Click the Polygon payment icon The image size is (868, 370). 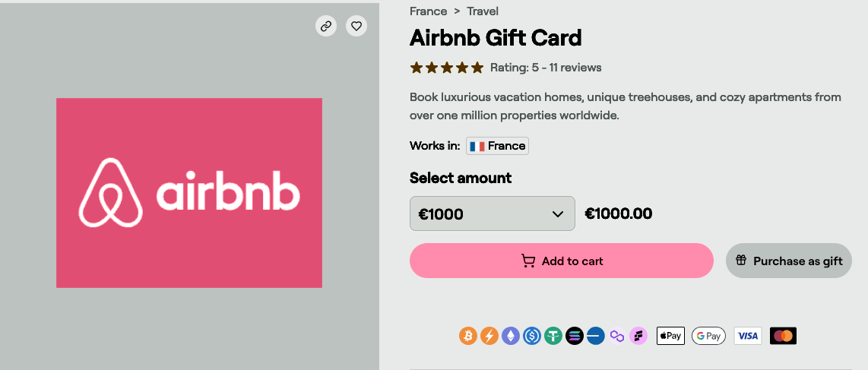[x=617, y=336]
